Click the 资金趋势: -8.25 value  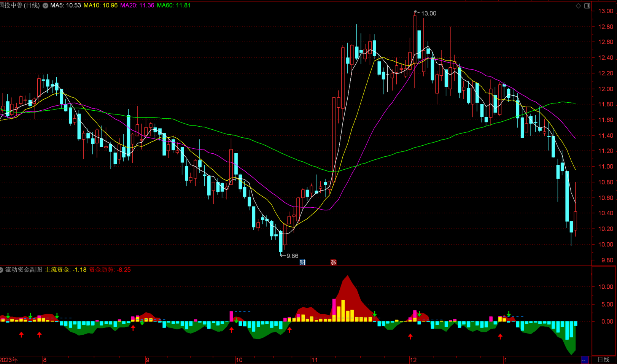(x=110, y=270)
